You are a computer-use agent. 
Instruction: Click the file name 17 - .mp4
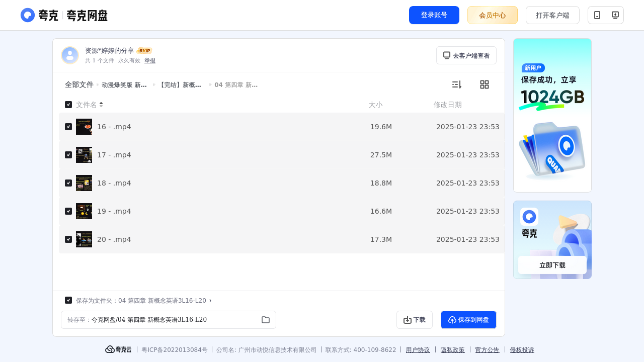coord(114,155)
